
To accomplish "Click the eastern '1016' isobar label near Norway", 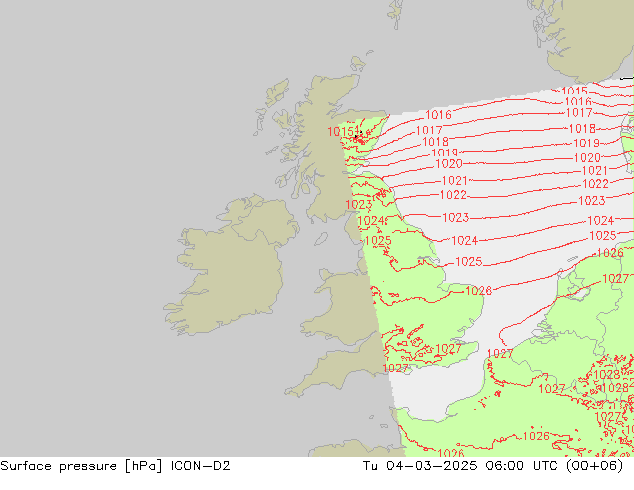I will [x=578, y=101].
